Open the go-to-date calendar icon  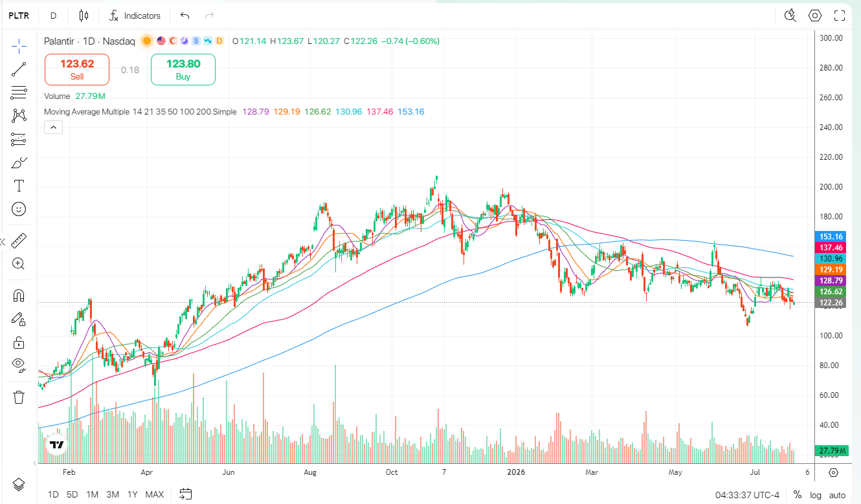[186, 494]
